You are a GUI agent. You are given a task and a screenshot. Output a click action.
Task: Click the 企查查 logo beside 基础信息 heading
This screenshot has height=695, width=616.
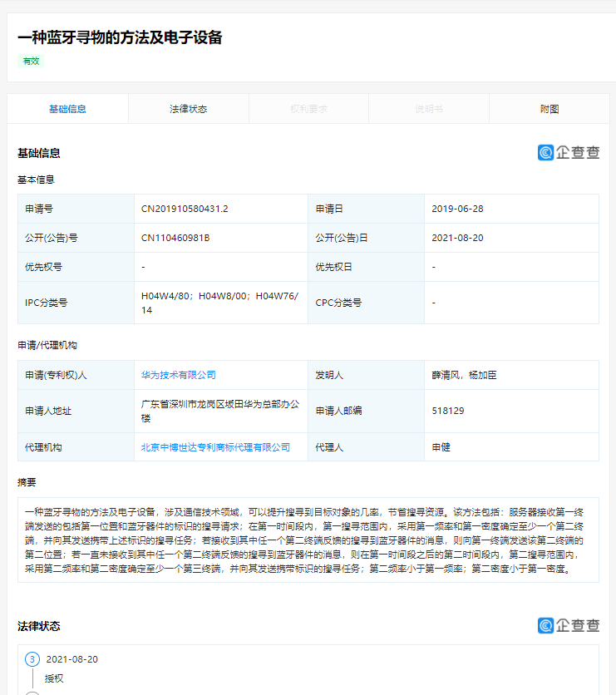pyautogui.click(x=569, y=152)
